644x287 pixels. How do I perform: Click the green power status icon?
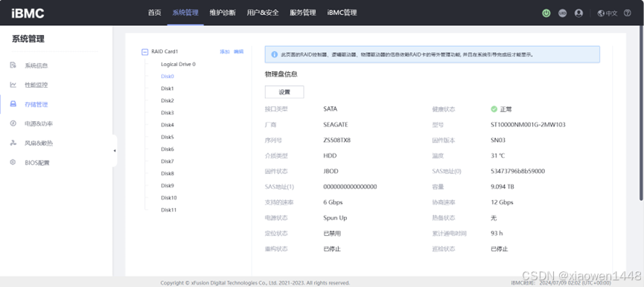click(x=546, y=13)
